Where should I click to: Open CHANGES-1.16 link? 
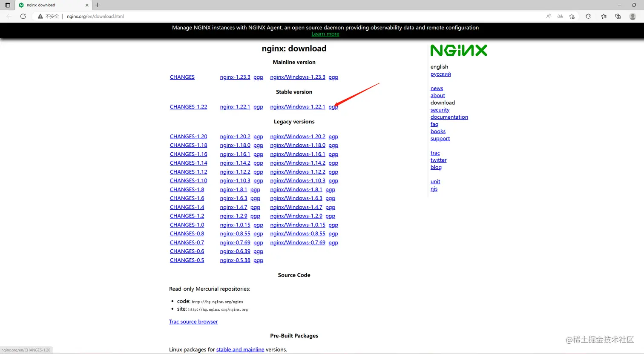189,154
